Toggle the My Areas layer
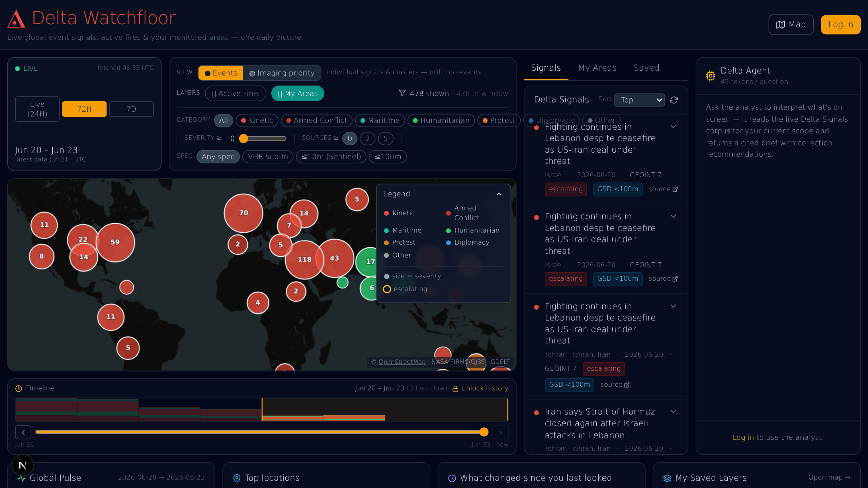Image resolution: width=868 pixels, height=488 pixels. click(x=297, y=93)
